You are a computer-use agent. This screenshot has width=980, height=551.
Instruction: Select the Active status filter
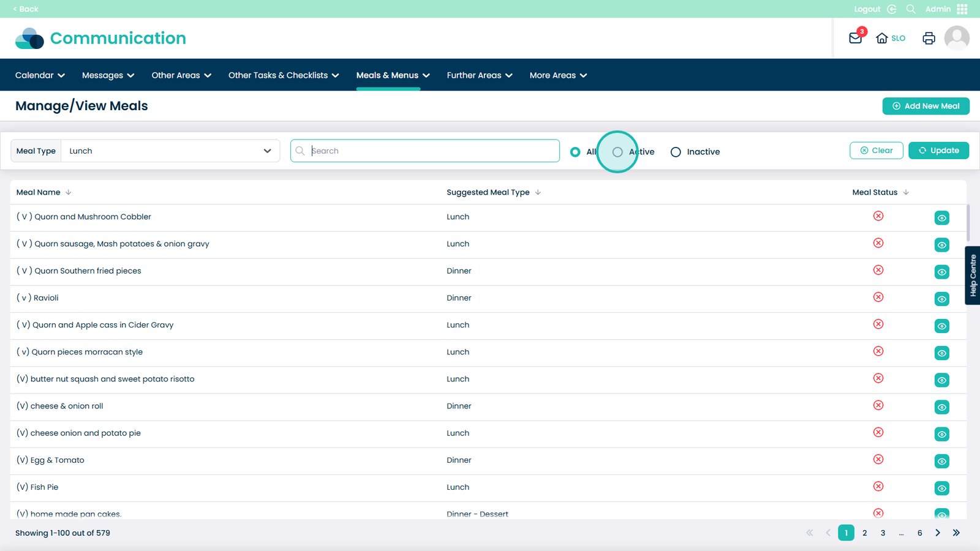[617, 152]
